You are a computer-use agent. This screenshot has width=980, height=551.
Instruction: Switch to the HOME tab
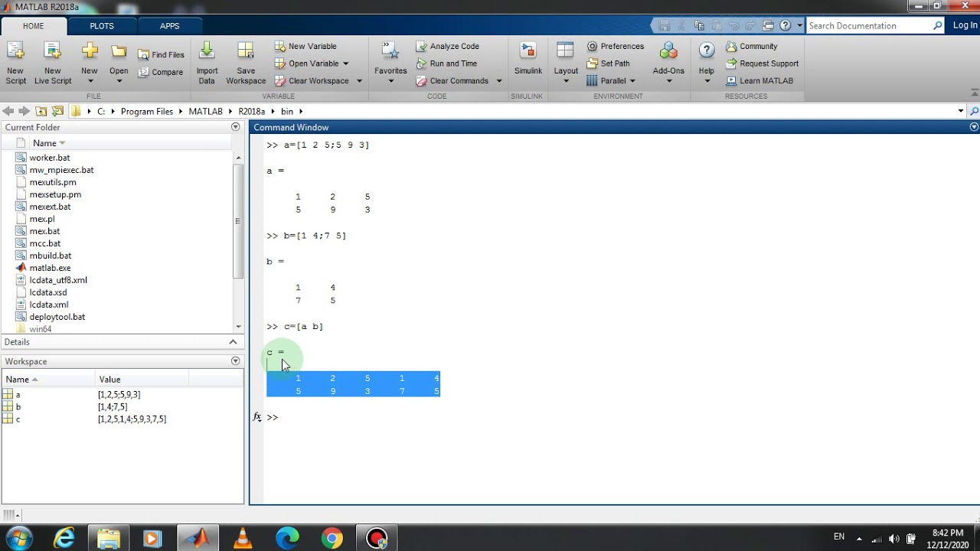[x=34, y=26]
